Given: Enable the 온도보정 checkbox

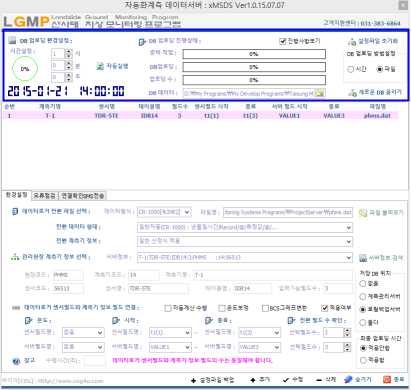Looking at the screenshot, I should [x=222, y=308].
